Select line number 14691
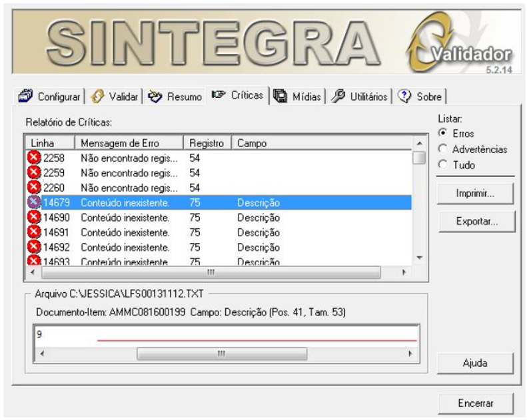The height and width of the screenshot is (420, 527). 57,232
